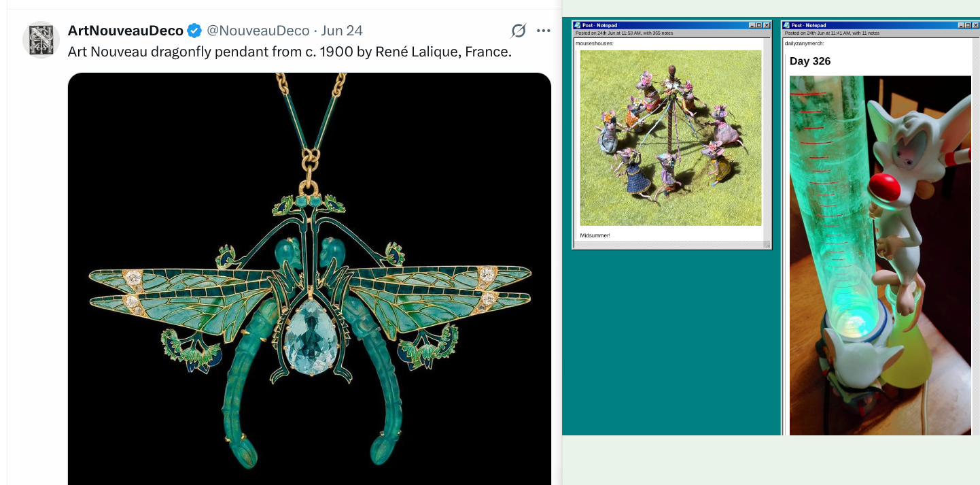Image resolution: width=980 pixels, height=485 pixels.
Task: Open the mouseshouses blog name
Action: point(595,43)
